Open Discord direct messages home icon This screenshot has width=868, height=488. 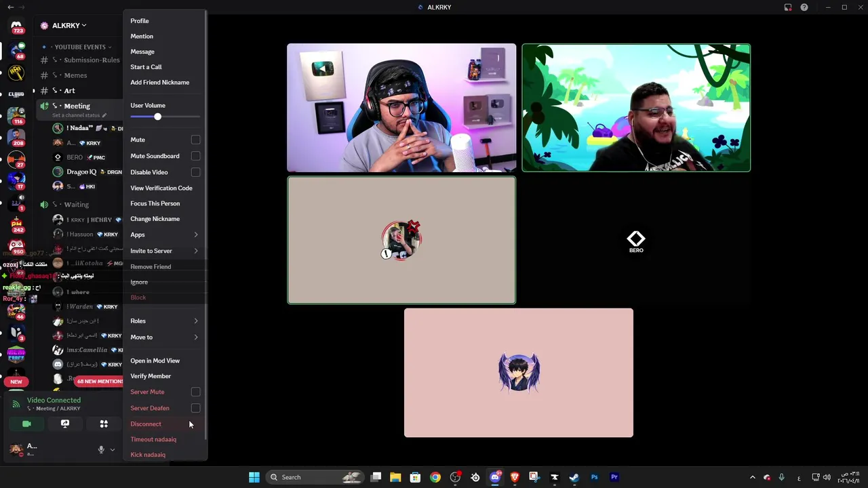click(16, 27)
